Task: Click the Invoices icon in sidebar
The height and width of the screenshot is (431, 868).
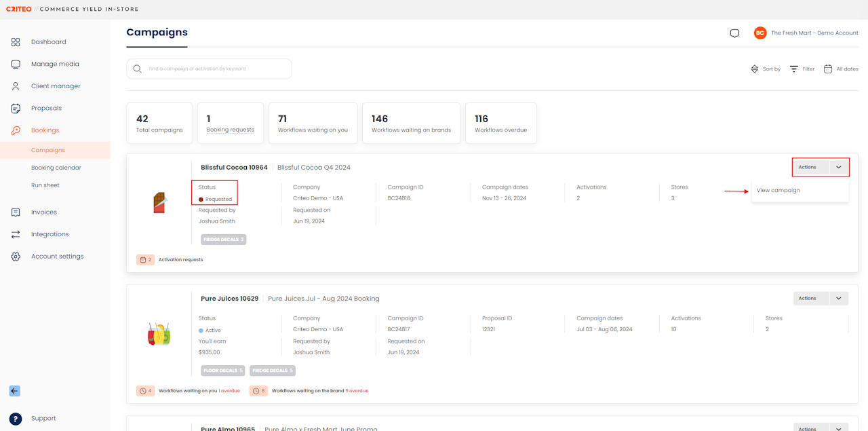Action: point(16,212)
